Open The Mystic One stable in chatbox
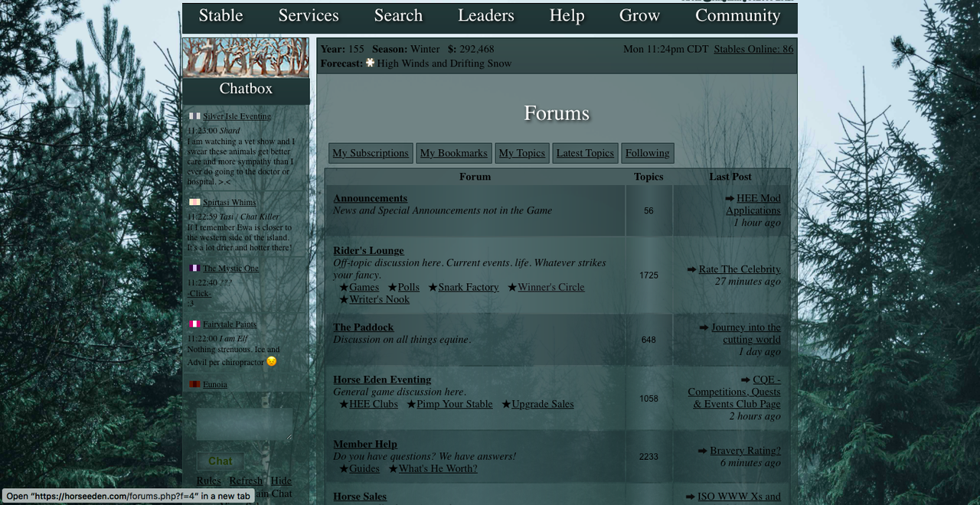Viewport: 980px width, 505px height. [230, 268]
